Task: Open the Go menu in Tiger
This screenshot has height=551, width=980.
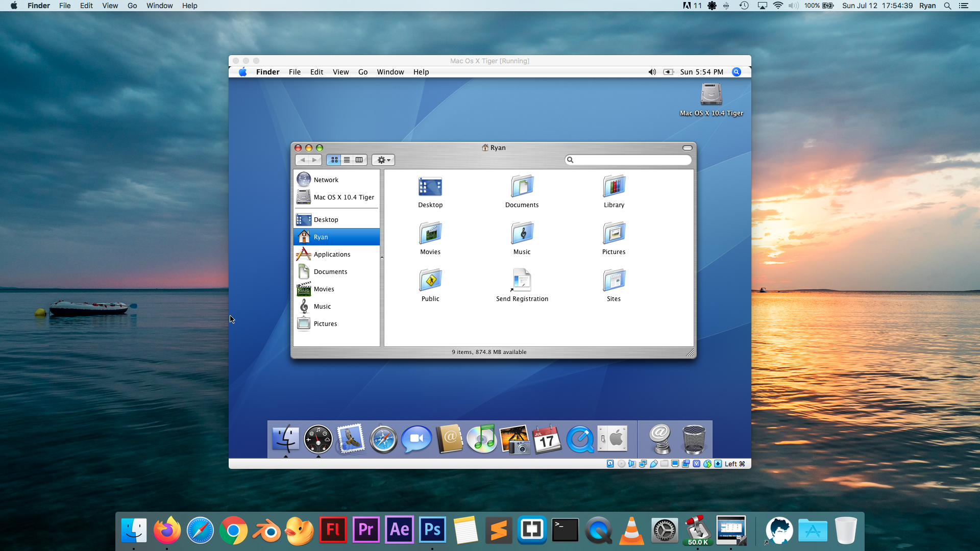Action: (x=362, y=72)
